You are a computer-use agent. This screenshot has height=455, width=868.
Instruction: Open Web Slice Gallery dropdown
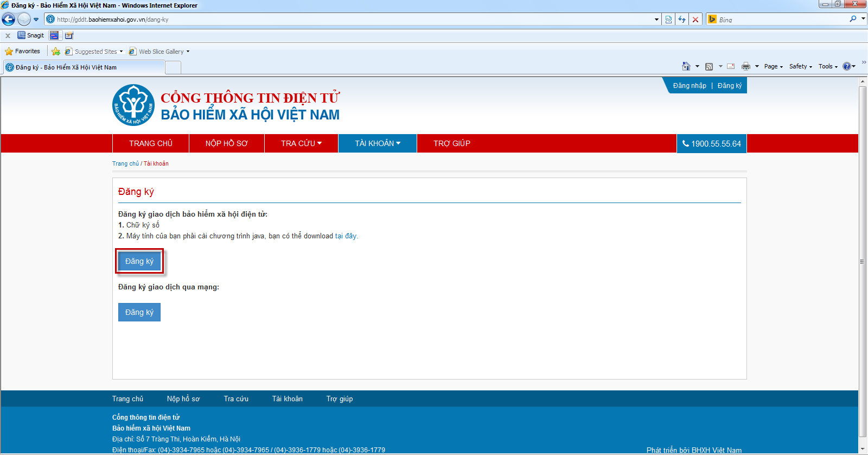(159, 52)
